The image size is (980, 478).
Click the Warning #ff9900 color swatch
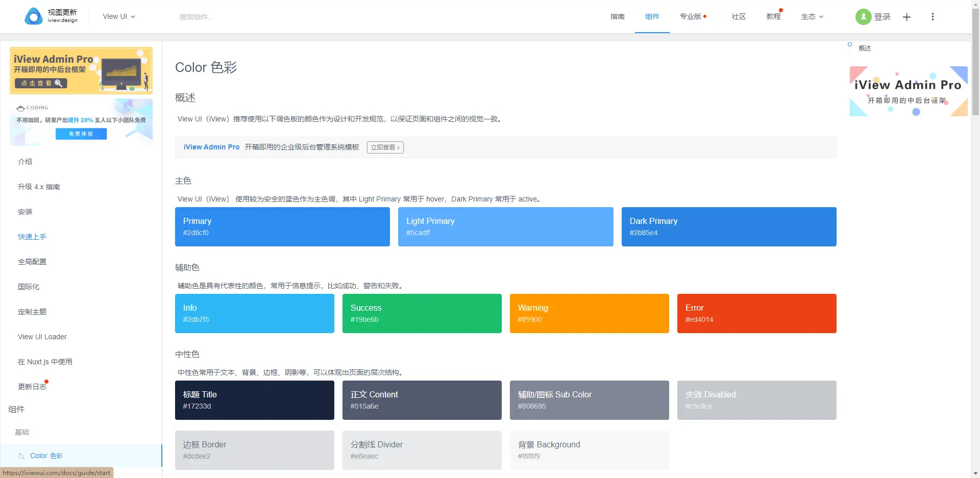click(x=590, y=313)
